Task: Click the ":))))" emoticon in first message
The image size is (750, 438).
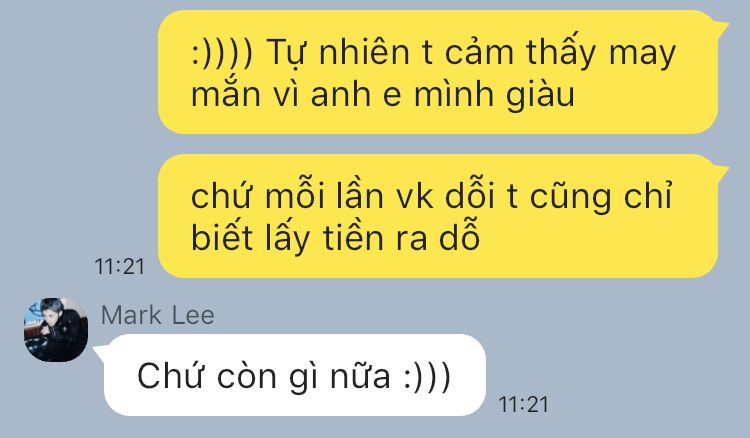Action: pos(222,53)
